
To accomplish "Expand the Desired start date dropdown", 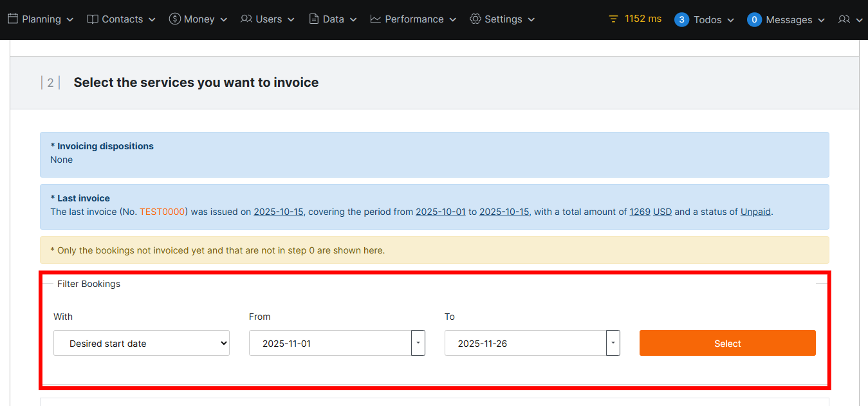I will (142, 343).
